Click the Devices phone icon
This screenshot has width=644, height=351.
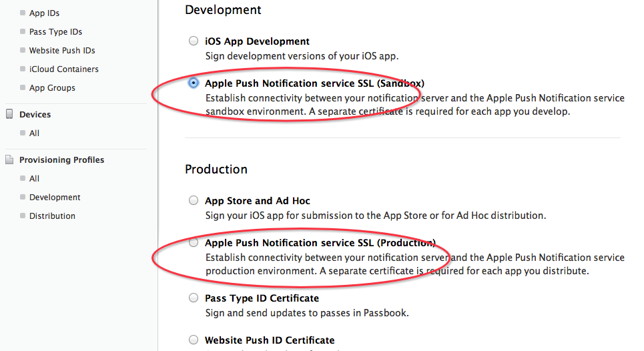pos(9,114)
